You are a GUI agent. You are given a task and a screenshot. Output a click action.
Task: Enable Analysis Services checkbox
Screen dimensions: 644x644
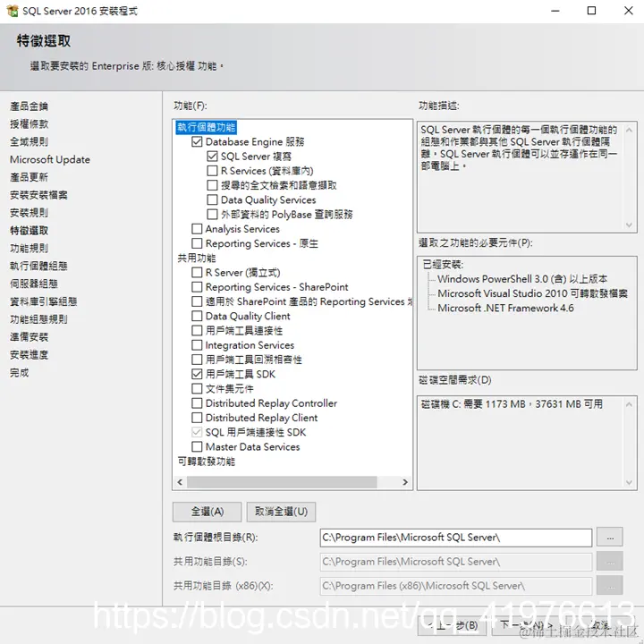[x=197, y=229]
